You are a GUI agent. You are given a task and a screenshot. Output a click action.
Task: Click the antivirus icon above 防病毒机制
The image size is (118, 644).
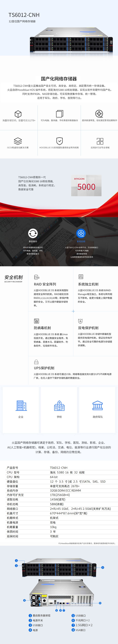(x=37, y=321)
